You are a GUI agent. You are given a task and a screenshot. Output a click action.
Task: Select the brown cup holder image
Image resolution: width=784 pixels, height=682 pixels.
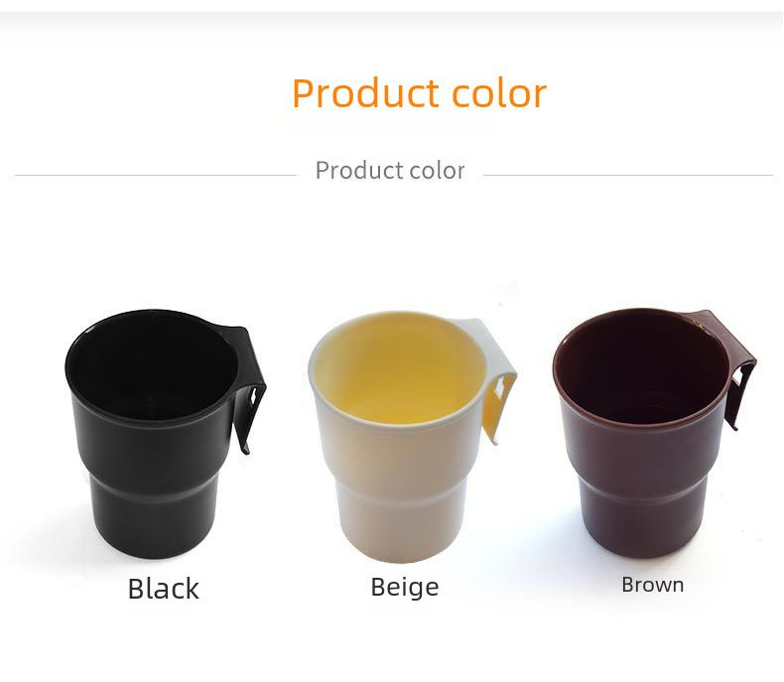(645, 437)
